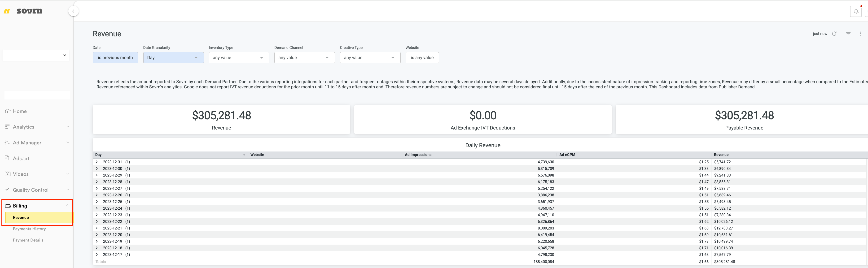Click the Billing wallet icon
Viewport: 868px width, 268px height.
pos(8,206)
